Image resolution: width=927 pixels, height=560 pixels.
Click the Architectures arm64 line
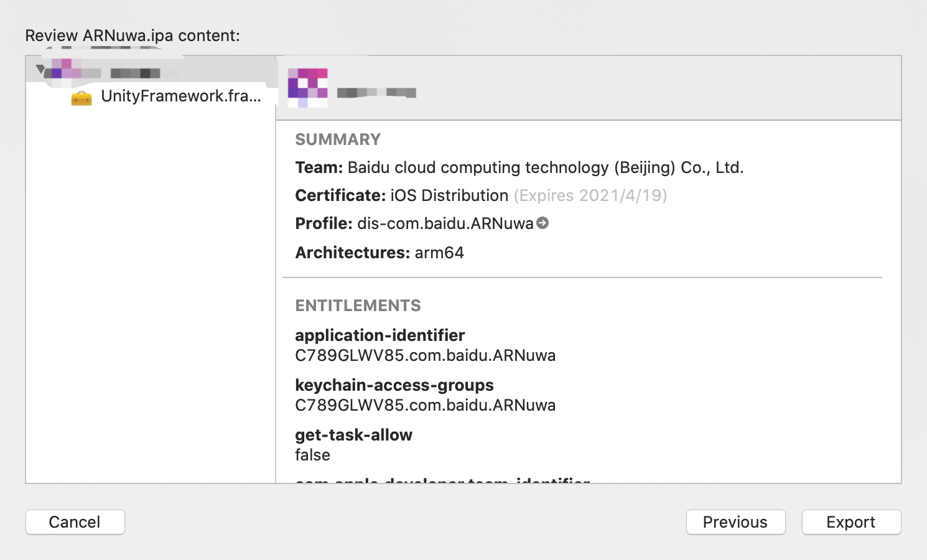pos(380,253)
